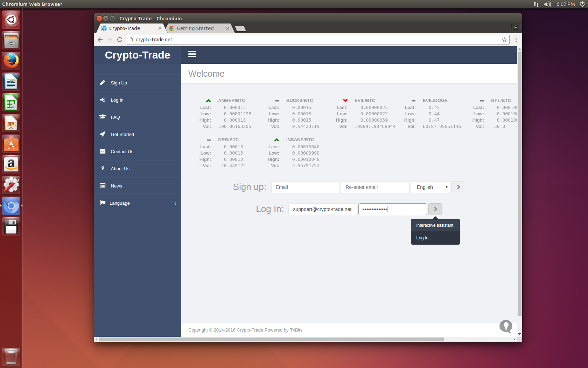Open the clock showing 6:02 PM
588x368 pixels.
pos(566,4)
